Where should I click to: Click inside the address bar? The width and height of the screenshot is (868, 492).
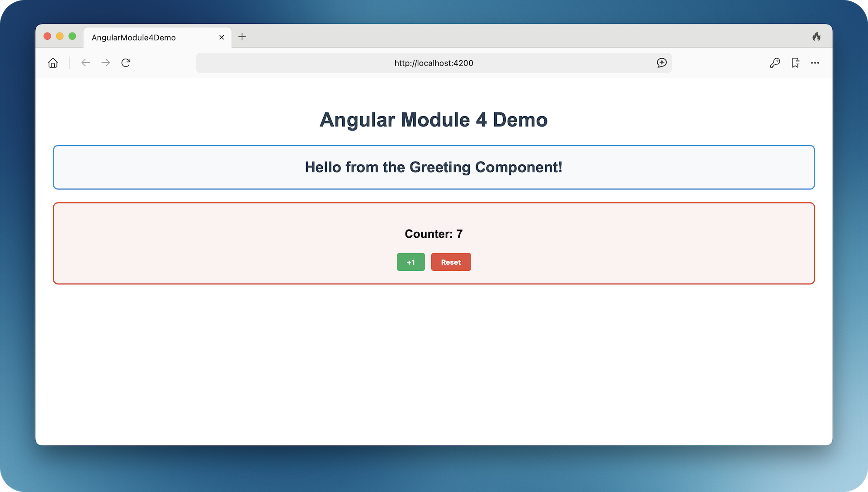[434, 63]
